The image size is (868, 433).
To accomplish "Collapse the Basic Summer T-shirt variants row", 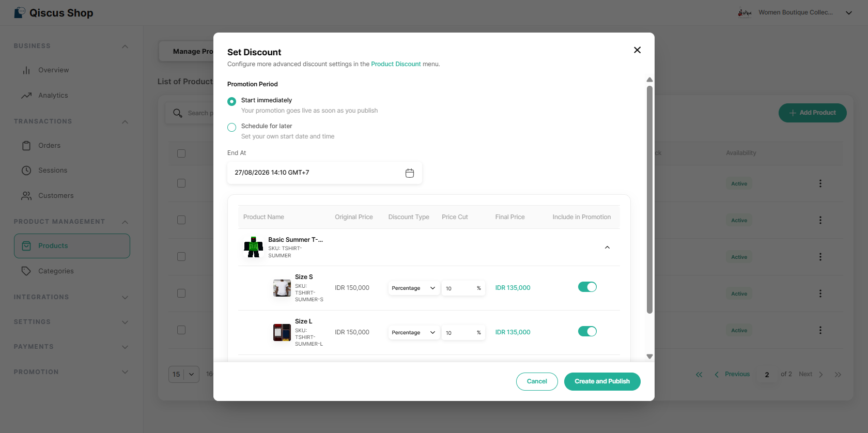I will pyautogui.click(x=607, y=248).
